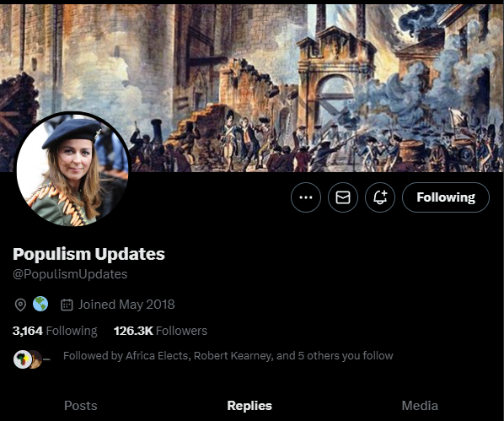Switch to the Posts tab

click(x=81, y=406)
